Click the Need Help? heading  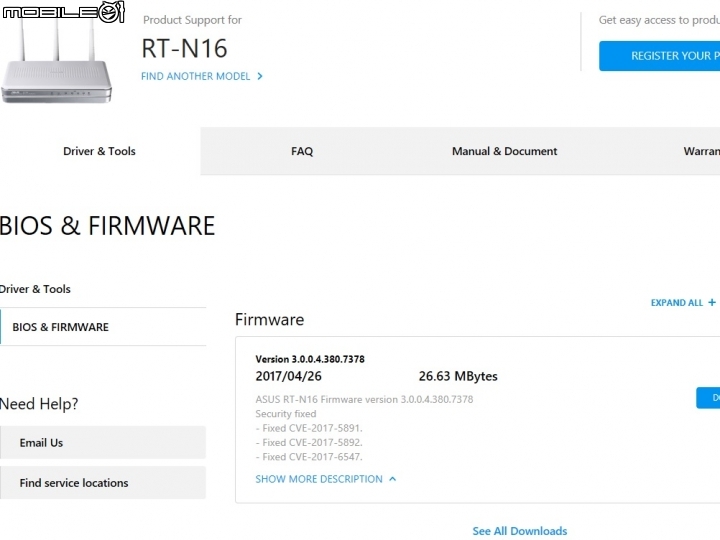tap(39, 404)
